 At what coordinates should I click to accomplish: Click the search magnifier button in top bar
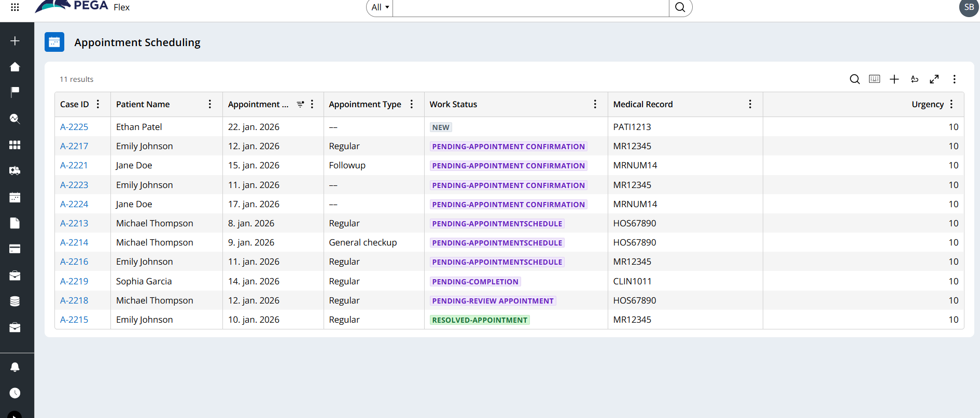point(680,7)
